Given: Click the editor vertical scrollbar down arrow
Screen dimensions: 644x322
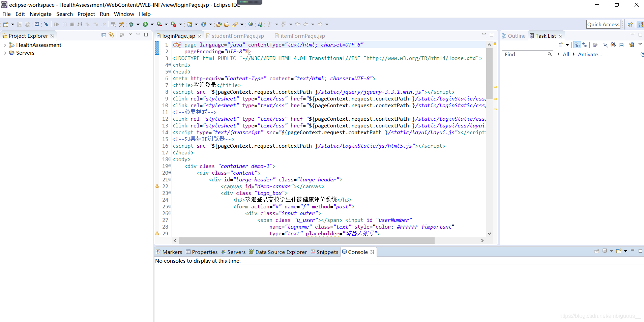Looking at the screenshot, I should pos(489,233).
